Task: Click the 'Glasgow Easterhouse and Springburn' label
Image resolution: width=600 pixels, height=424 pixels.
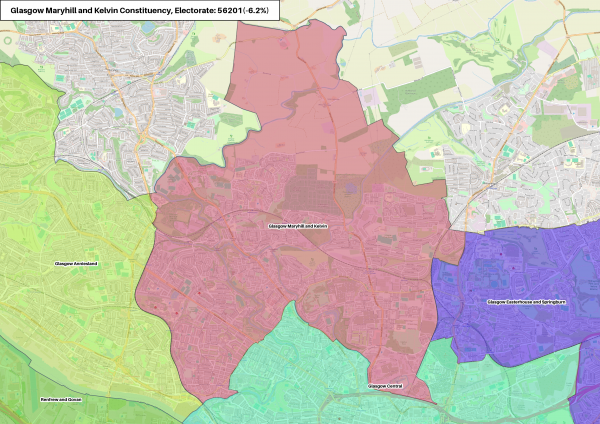Action: tap(527, 302)
